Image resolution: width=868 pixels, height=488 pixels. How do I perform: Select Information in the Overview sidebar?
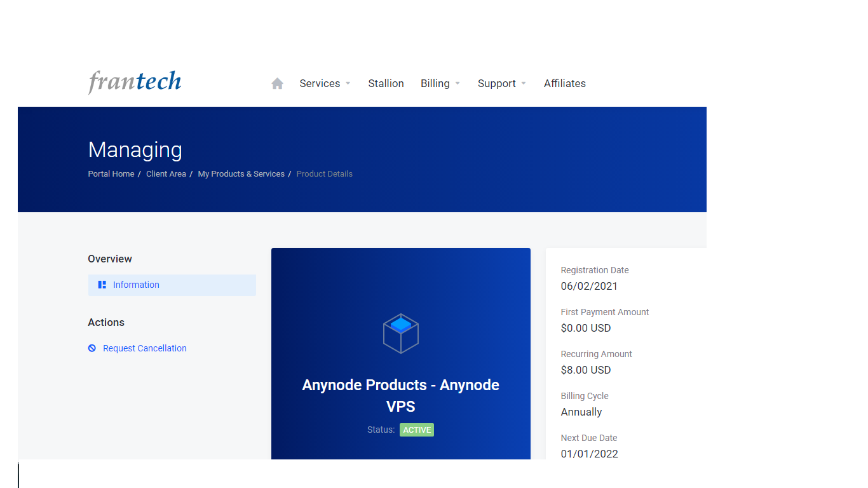[x=136, y=285]
